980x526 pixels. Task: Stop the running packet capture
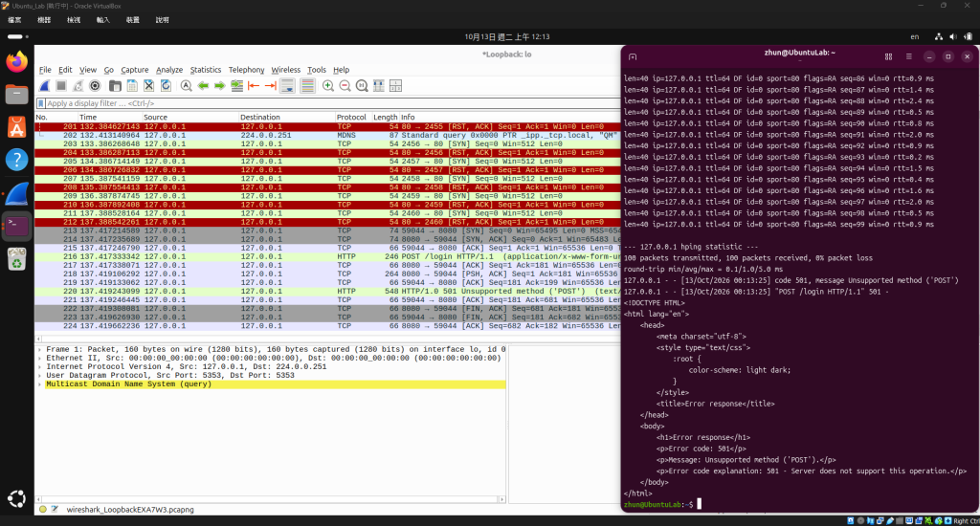pyautogui.click(x=61, y=86)
